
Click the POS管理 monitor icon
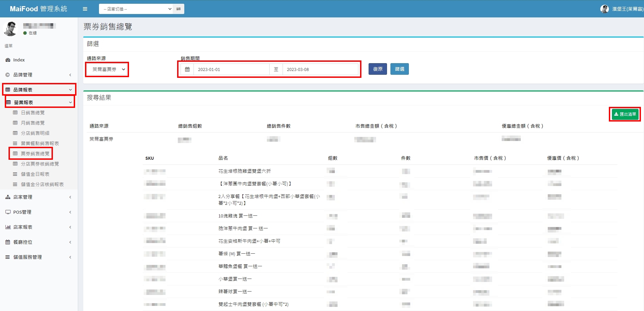8,212
